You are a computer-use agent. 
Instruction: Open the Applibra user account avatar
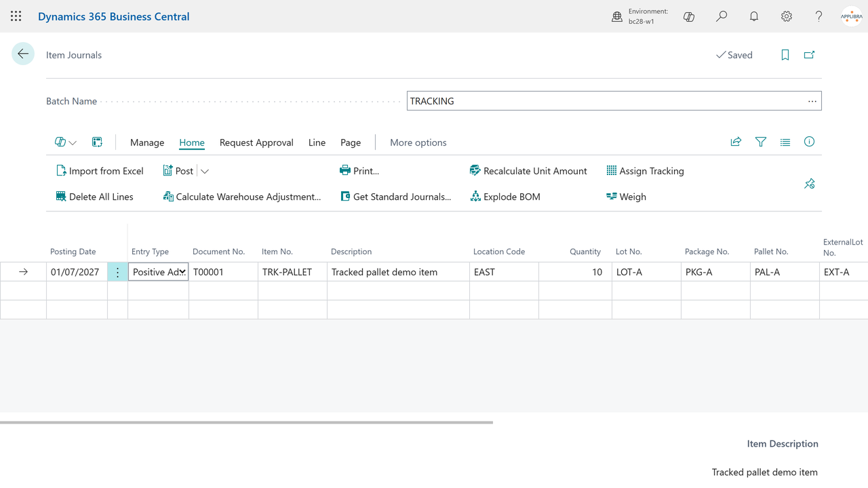(x=852, y=16)
